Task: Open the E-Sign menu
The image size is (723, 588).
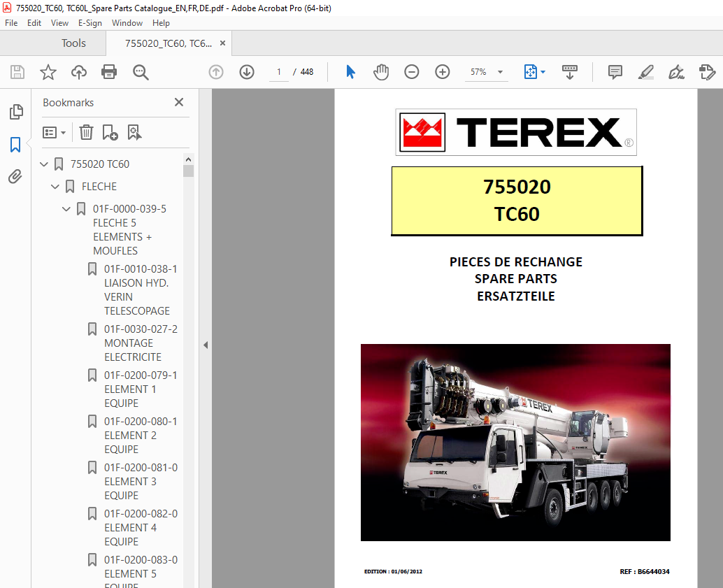Action: click(90, 23)
